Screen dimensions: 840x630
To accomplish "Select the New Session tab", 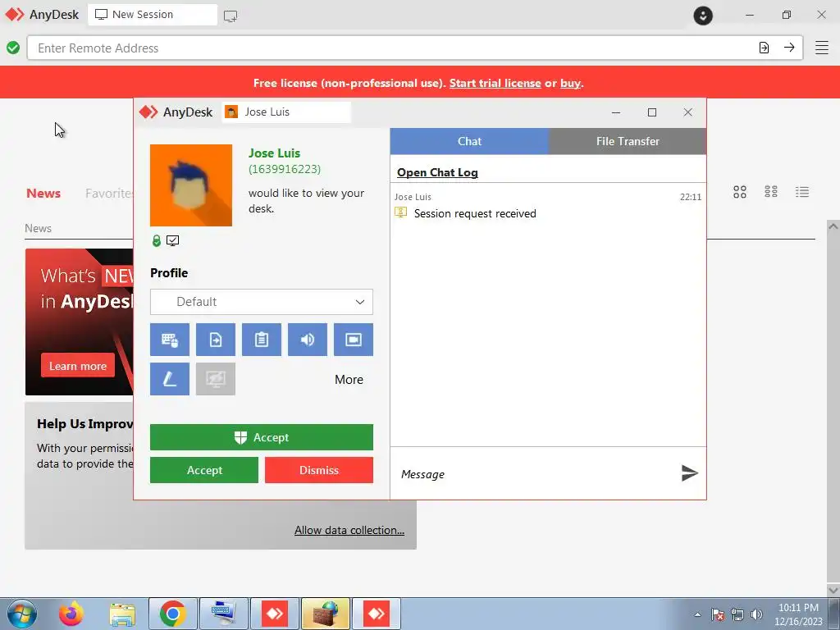I will pos(153,15).
